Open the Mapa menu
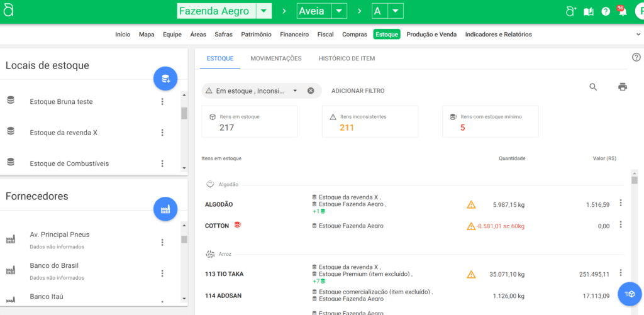The image size is (644, 315). [x=147, y=35]
